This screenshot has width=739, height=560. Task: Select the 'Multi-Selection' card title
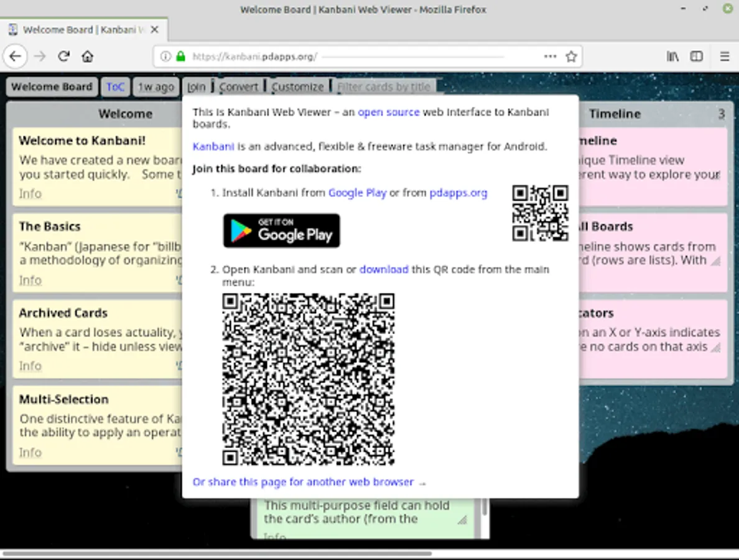point(63,399)
